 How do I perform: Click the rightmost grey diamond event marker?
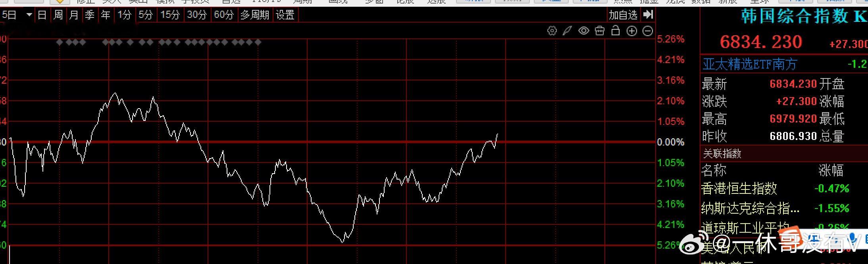tap(258, 42)
